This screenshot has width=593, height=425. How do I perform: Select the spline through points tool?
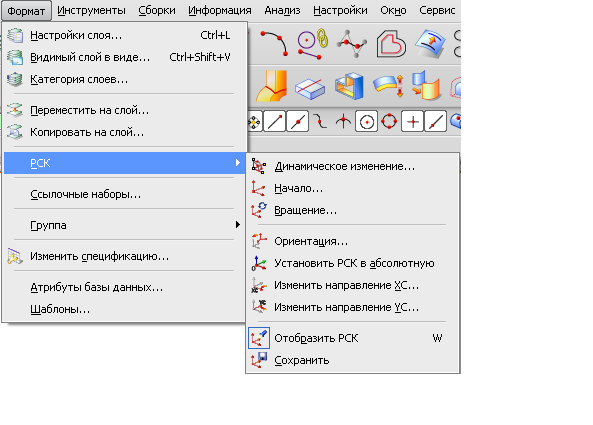coord(352,44)
